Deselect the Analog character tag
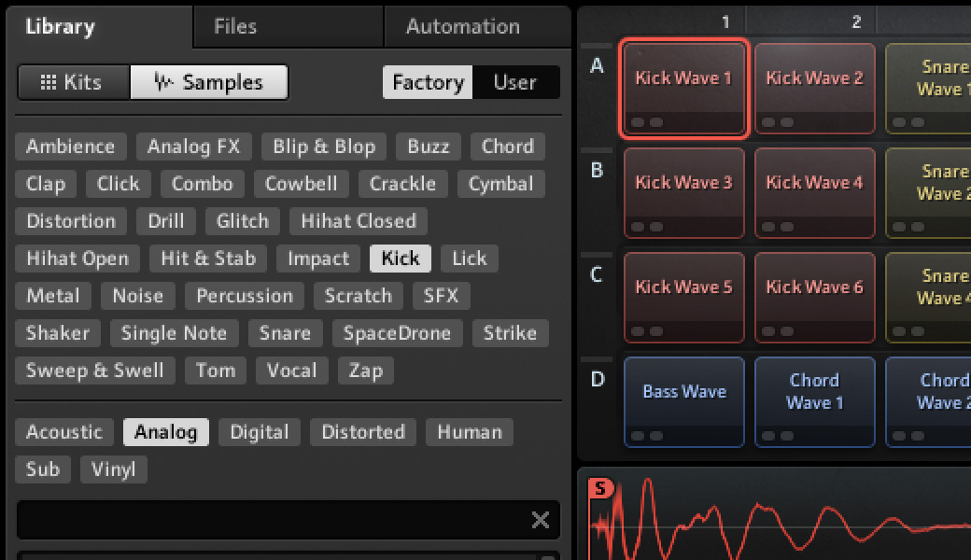Viewport: 971px width, 560px height. click(x=165, y=432)
